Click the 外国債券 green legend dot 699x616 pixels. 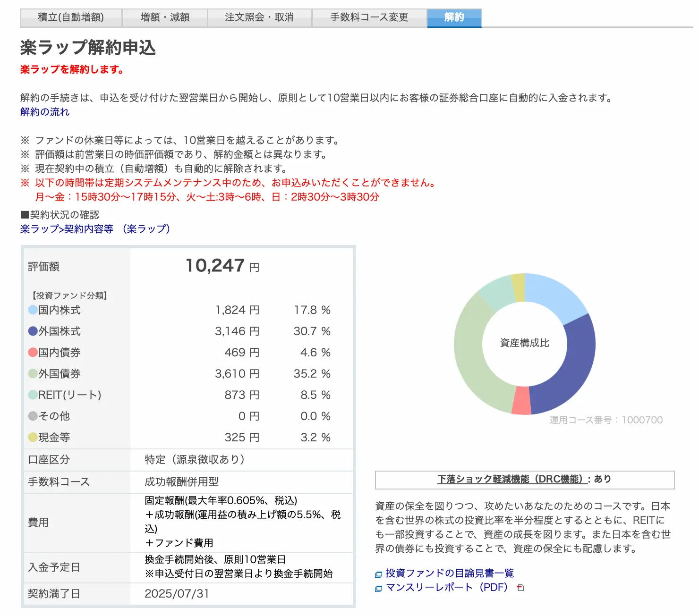pyautogui.click(x=33, y=374)
